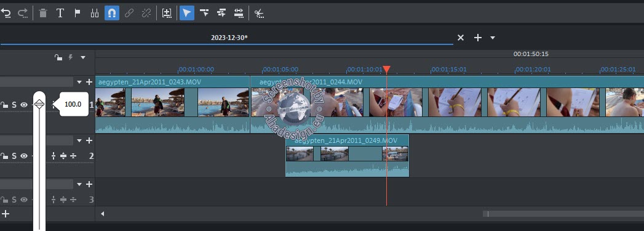The image size is (644, 231).
Task: Solo track 1 with the S button
Action: point(14,105)
